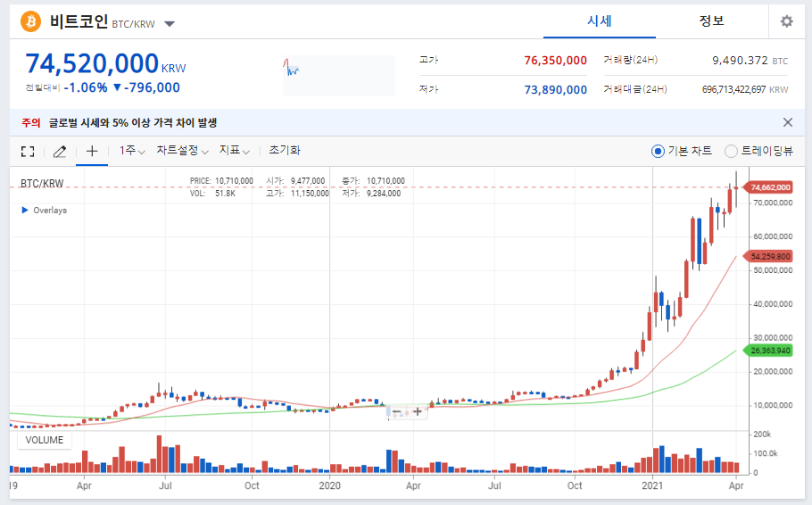Switch to the 정보 tab
Image resolution: width=812 pixels, height=505 pixels.
[711, 21]
